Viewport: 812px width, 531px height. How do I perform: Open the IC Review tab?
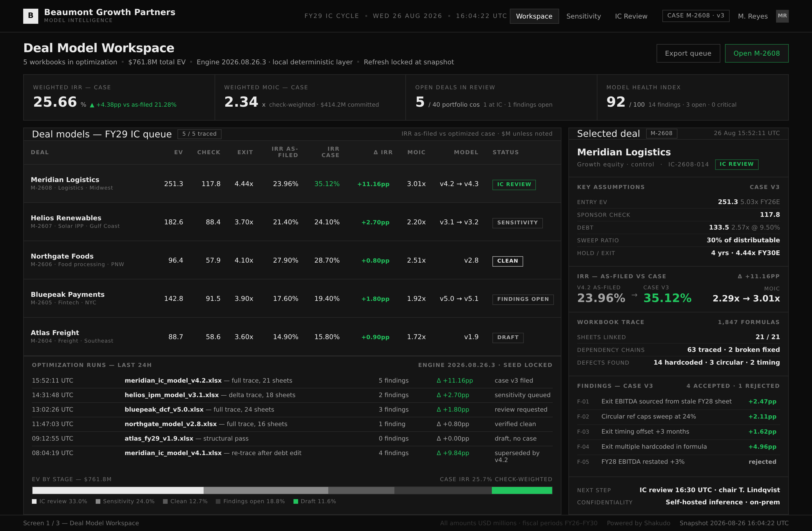click(631, 16)
